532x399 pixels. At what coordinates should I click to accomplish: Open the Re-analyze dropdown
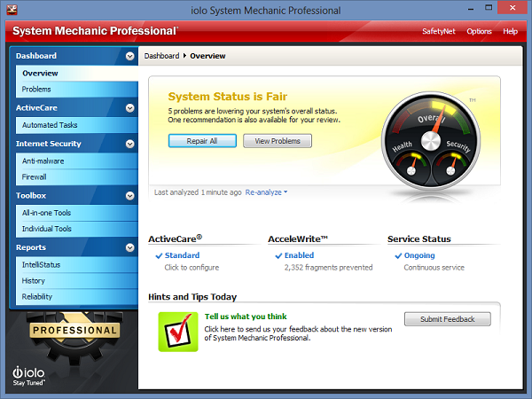coord(267,192)
